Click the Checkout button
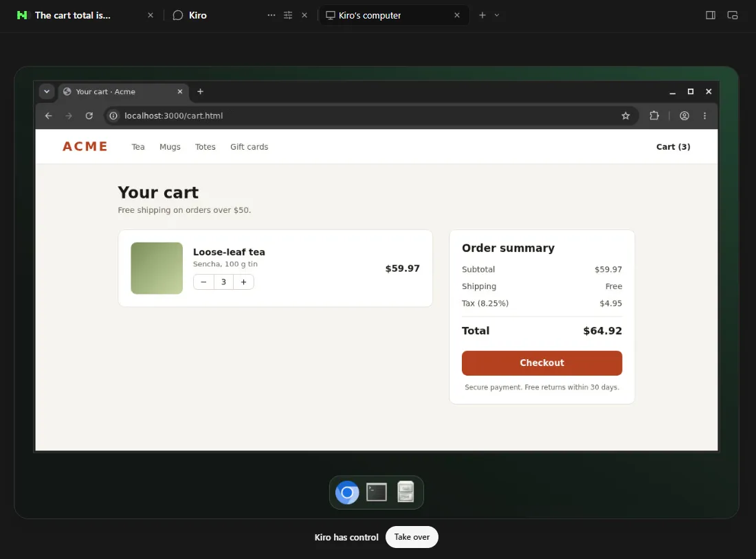This screenshot has height=559, width=756. [x=542, y=363]
